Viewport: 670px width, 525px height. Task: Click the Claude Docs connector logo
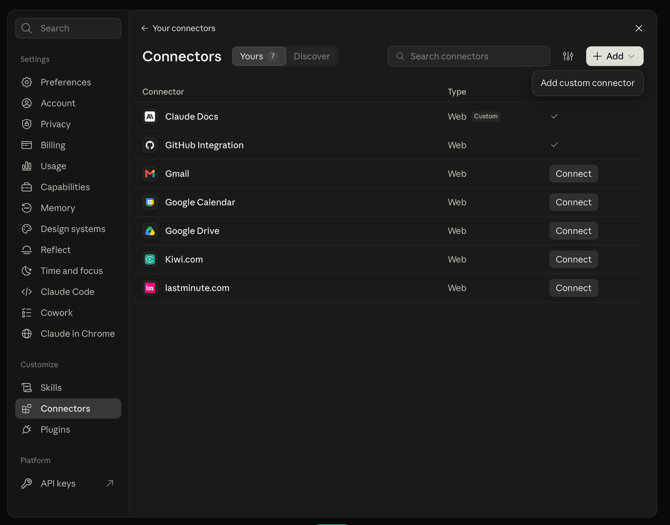150,116
